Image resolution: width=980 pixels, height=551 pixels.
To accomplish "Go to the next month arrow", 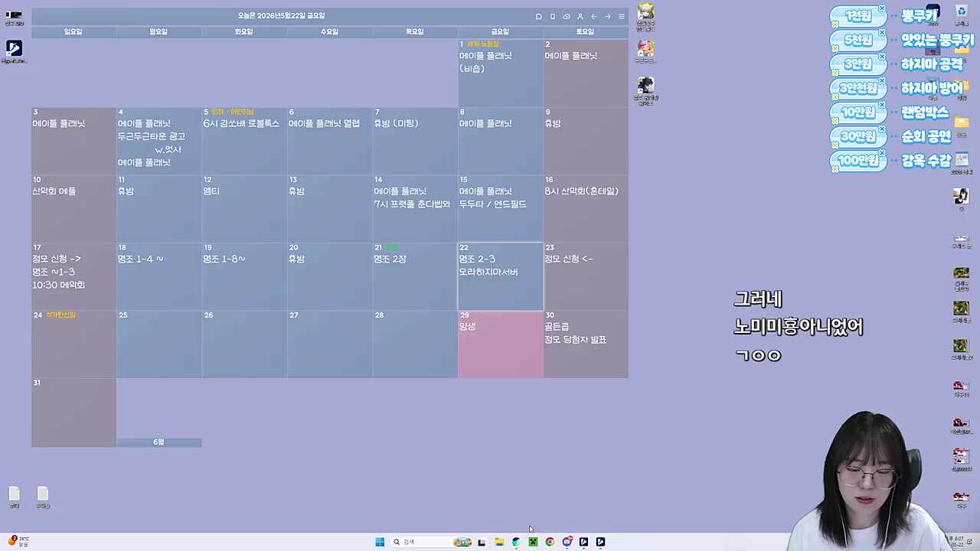I will 608,16.
